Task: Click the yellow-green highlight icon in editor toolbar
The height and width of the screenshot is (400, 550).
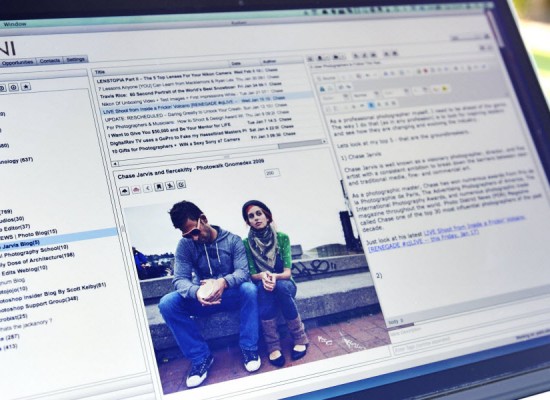Action: click(444, 89)
